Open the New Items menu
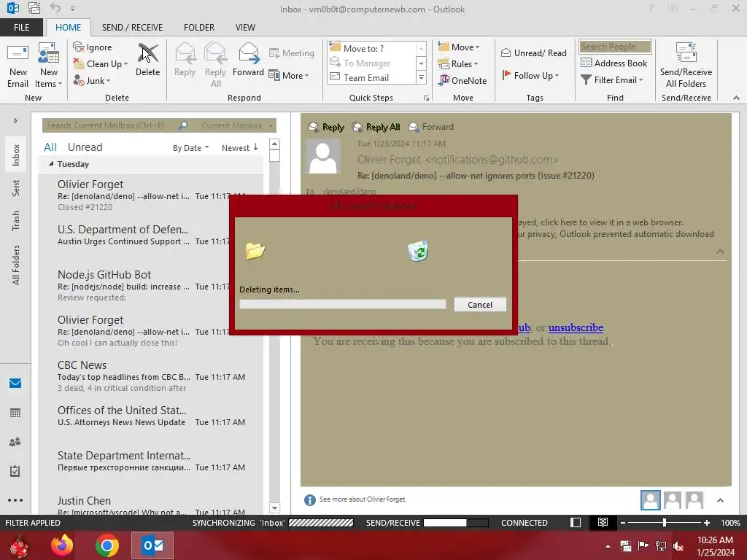 pyautogui.click(x=49, y=65)
